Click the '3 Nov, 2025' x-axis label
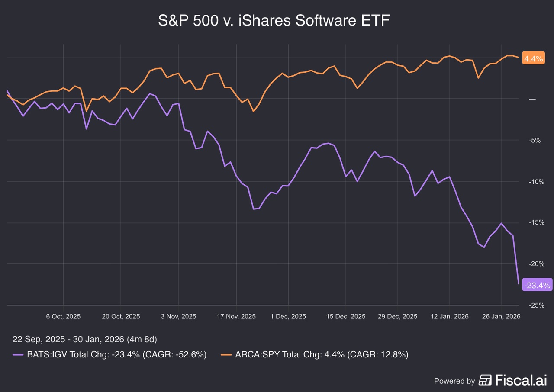 point(178,316)
